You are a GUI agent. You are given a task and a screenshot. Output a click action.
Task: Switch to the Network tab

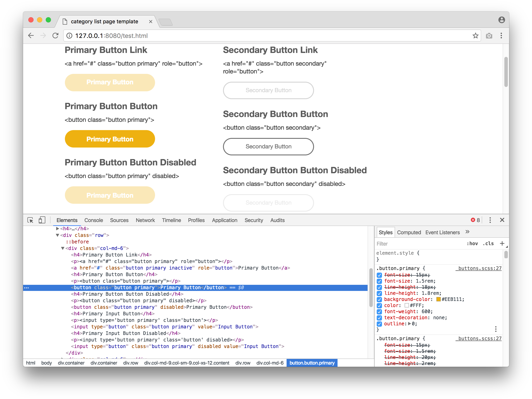coord(145,220)
